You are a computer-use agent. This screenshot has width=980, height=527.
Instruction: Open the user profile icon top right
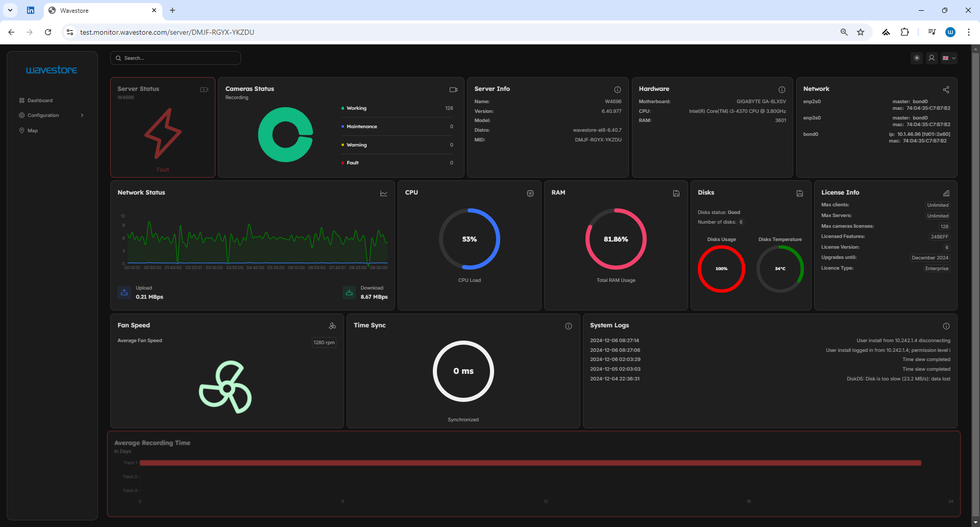tap(932, 58)
